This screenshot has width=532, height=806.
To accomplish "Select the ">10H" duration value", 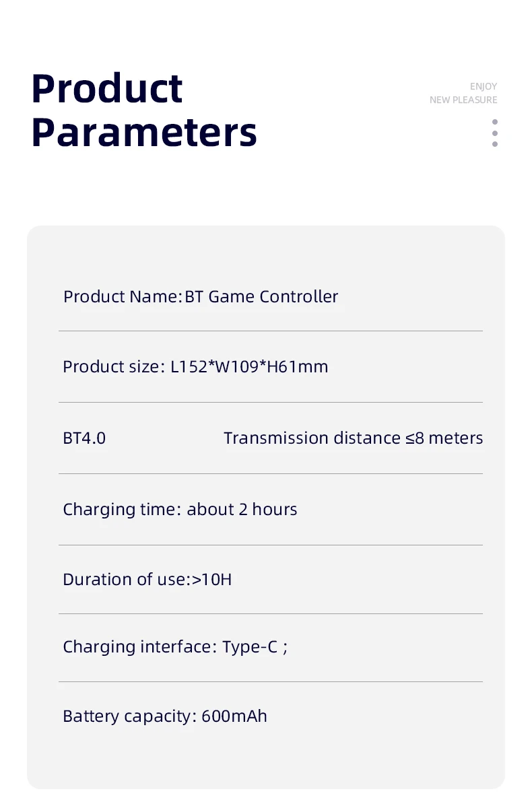I will coord(212,580).
